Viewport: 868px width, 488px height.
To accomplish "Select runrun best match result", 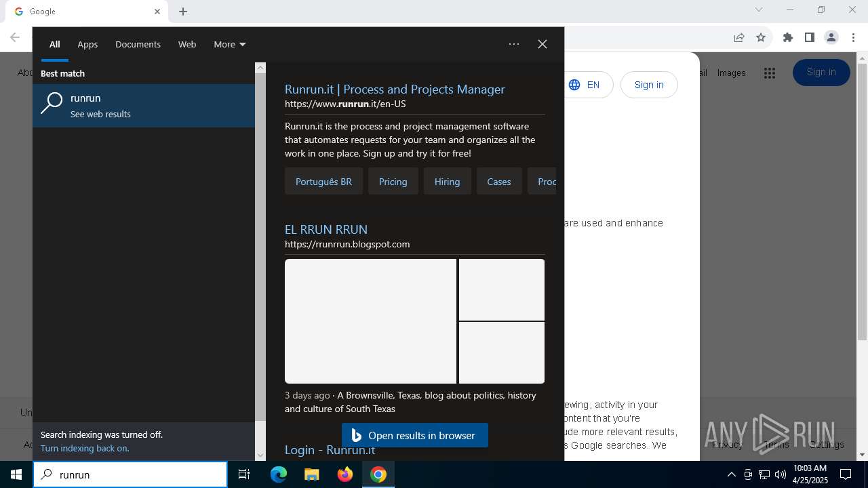I will click(144, 106).
